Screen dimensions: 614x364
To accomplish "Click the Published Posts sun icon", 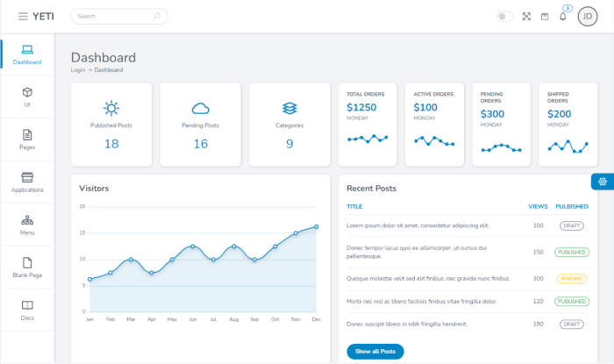I will tap(111, 109).
